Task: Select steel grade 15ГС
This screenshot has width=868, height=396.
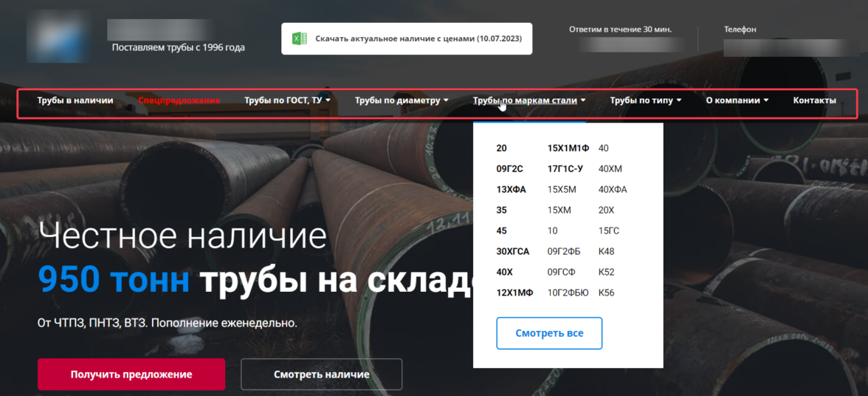Action: 608,231
